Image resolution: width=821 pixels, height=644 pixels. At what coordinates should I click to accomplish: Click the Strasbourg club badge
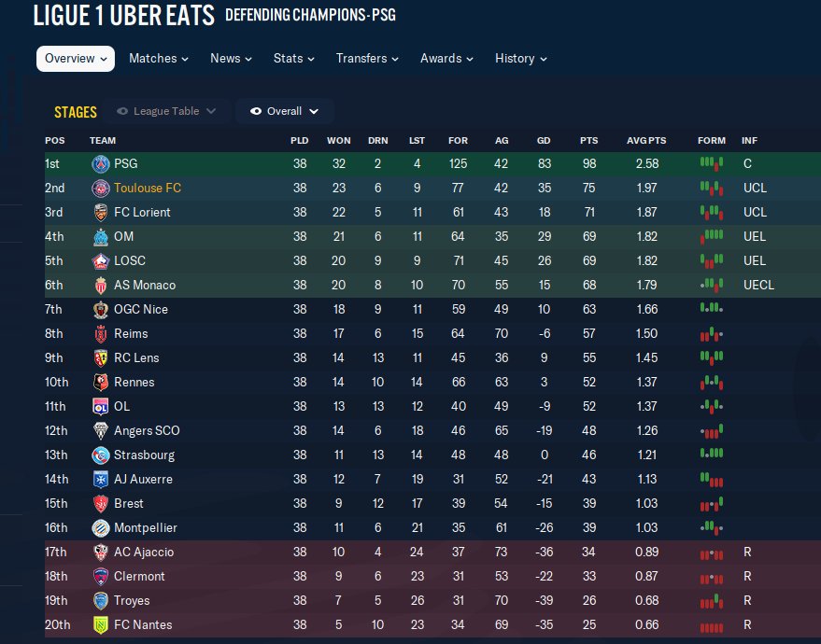(x=100, y=455)
